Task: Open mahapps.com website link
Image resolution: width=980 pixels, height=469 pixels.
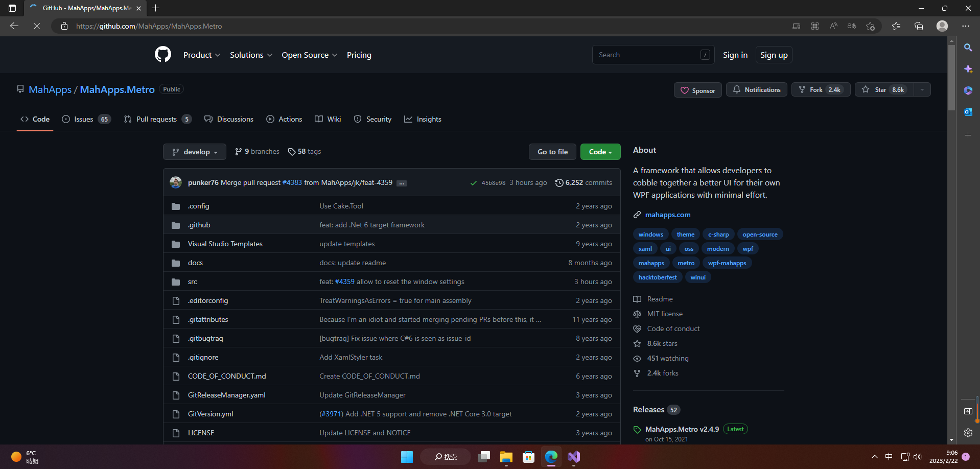Action: [667, 215]
